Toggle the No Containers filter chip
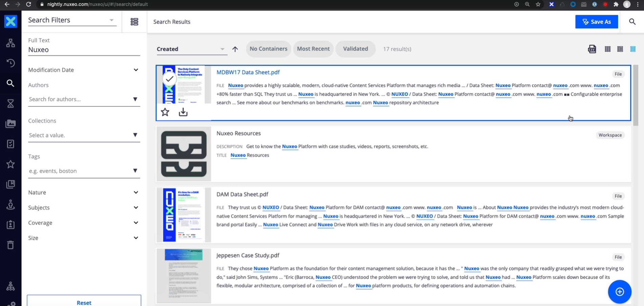This screenshot has height=306, width=644. tap(268, 49)
